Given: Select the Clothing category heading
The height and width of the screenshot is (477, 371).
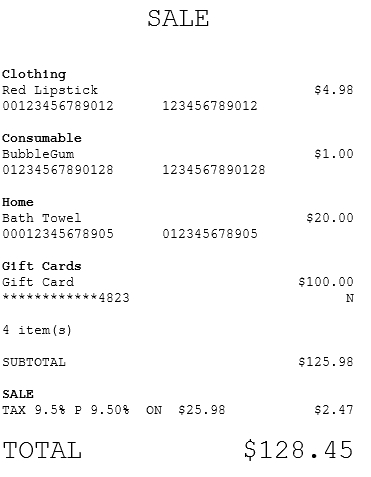Looking at the screenshot, I should [34, 74].
